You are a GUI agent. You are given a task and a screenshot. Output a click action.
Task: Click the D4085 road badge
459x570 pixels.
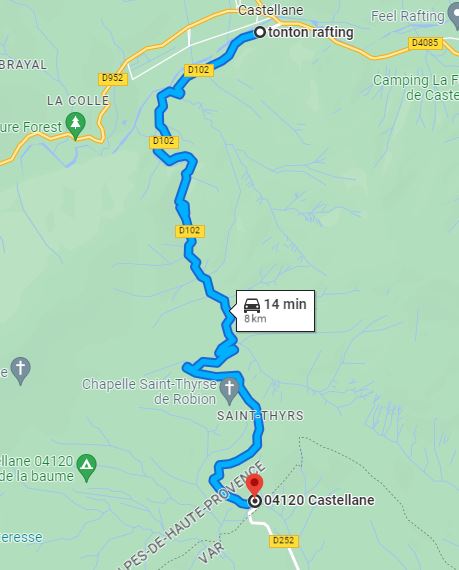pos(425,43)
